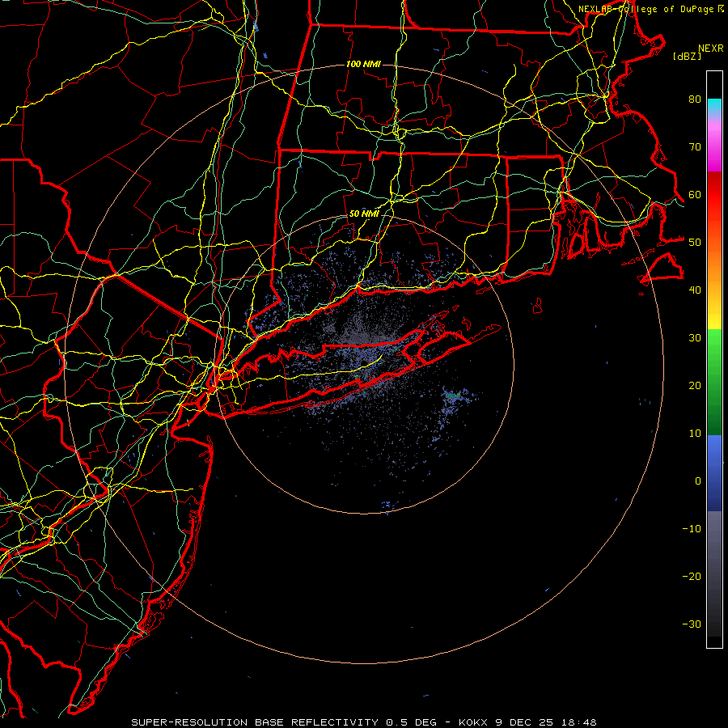728x728 pixels.
Task: Pick the cyan top band of the color scale
Action: [714, 107]
